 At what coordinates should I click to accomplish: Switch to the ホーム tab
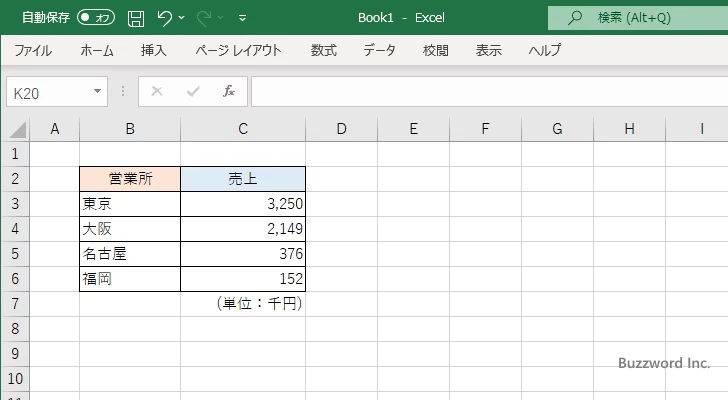point(97,50)
